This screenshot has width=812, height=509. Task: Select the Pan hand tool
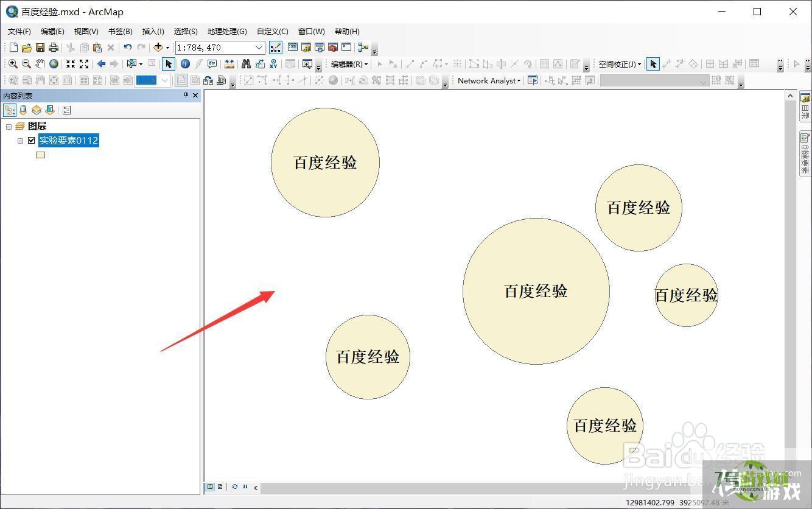click(x=40, y=64)
